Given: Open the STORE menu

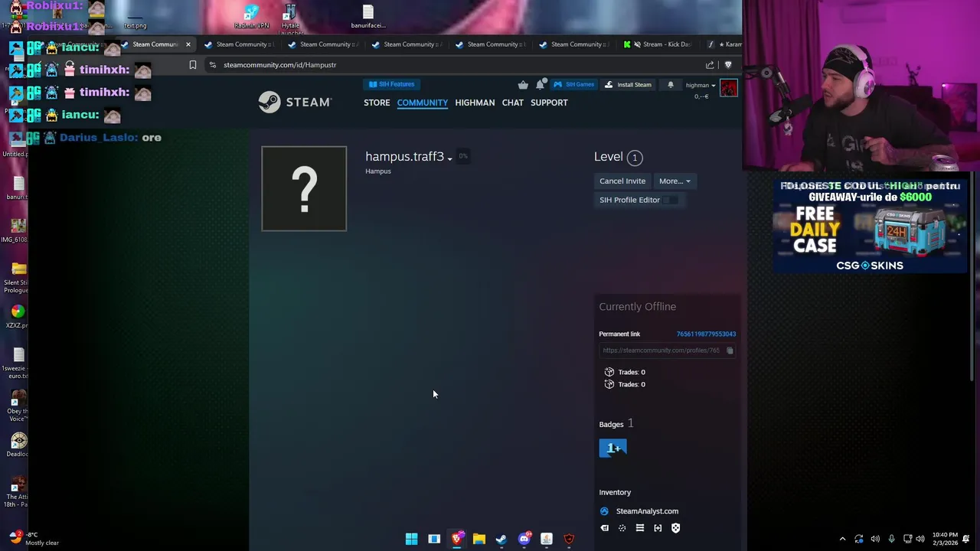Looking at the screenshot, I should (x=377, y=103).
